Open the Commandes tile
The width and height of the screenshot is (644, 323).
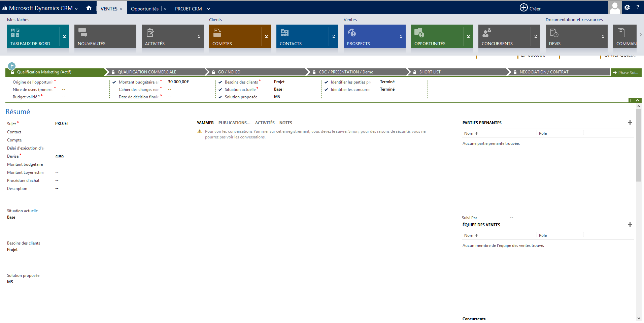[x=625, y=36]
